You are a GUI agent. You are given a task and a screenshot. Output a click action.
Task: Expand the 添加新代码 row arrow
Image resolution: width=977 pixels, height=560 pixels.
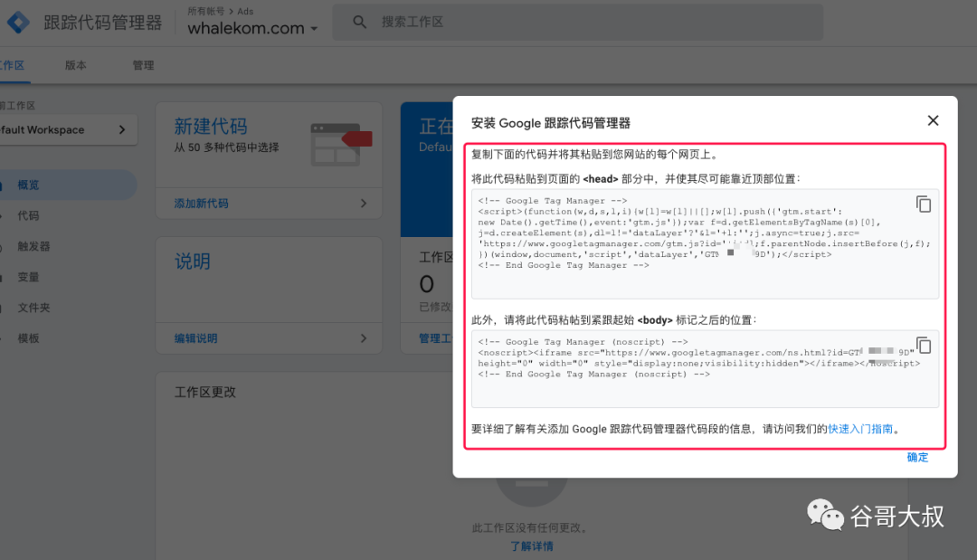[364, 204]
